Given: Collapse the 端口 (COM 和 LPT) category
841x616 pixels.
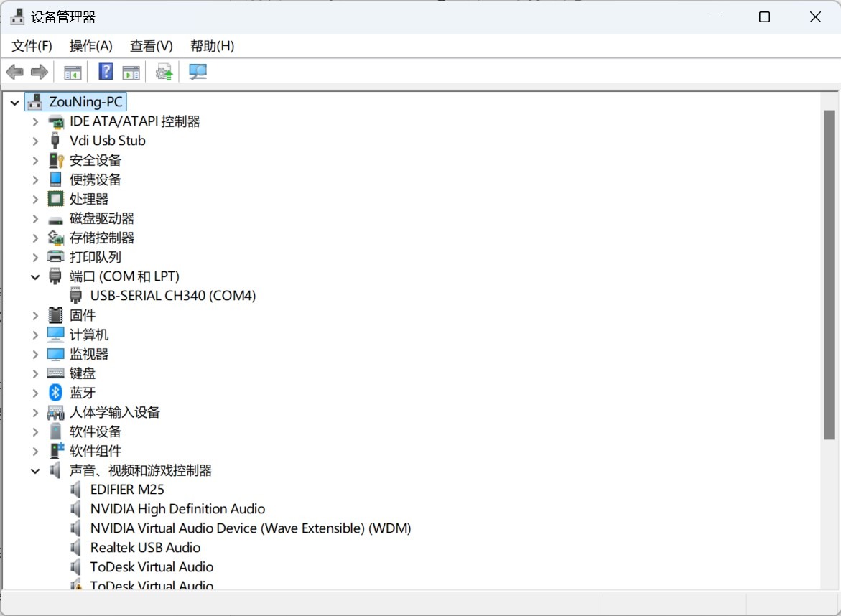Looking at the screenshot, I should pos(35,276).
